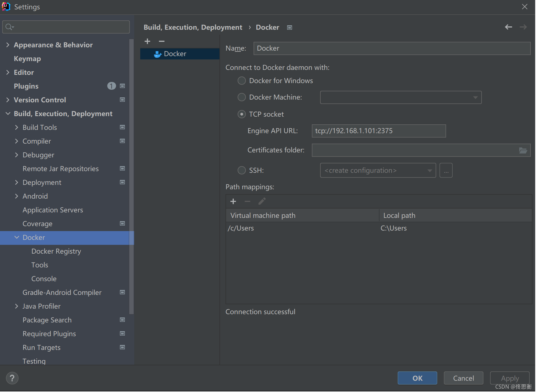Viewport: 536px width, 392px height.
Task: Focus the settings search field
Action: tap(66, 27)
